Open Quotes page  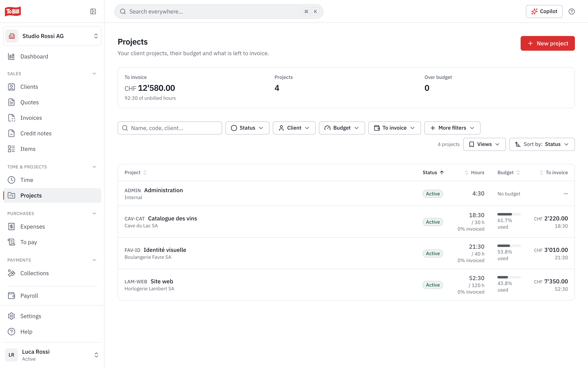click(52, 102)
